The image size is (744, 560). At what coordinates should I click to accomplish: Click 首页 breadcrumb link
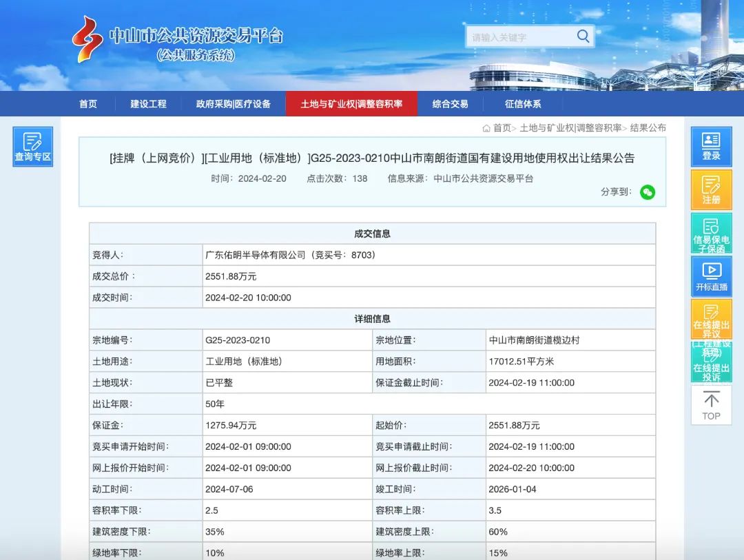tap(502, 128)
